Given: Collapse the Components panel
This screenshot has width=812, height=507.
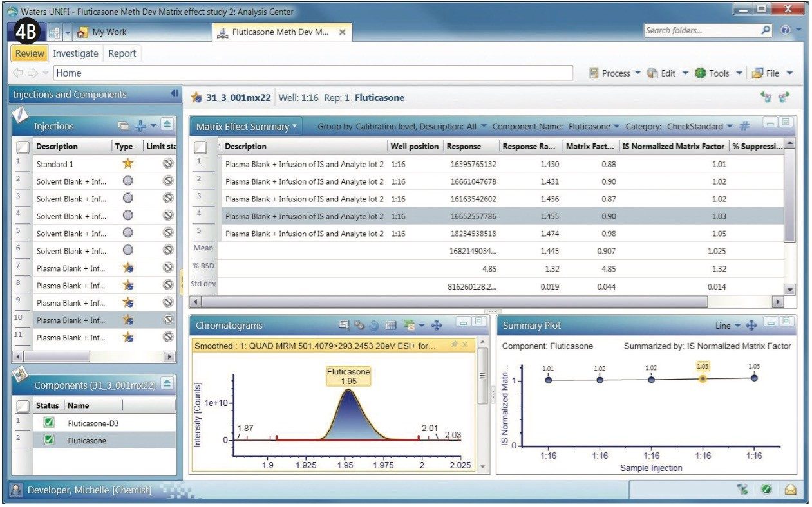Looking at the screenshot, I should coord(167,384).
